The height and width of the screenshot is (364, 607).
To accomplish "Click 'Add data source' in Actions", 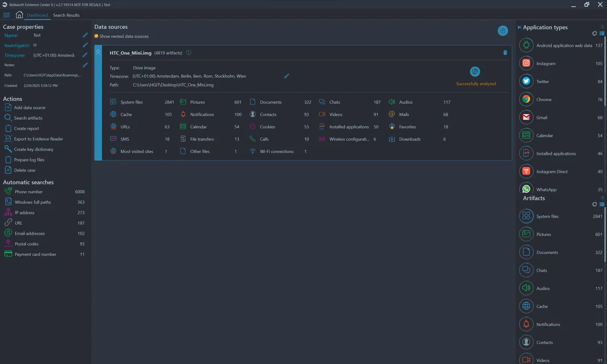I will (x=29, y=108).
